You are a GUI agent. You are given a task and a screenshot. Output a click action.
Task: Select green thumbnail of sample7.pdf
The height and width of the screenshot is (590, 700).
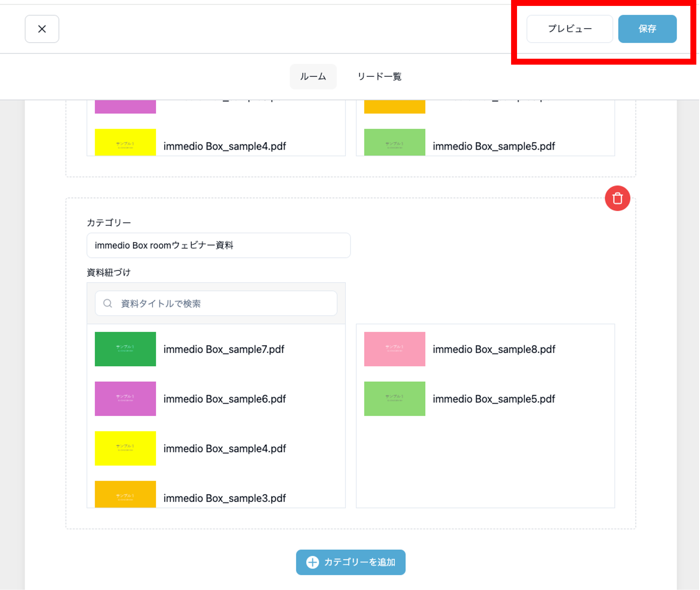pyautogui.click(x=125, y=349)
